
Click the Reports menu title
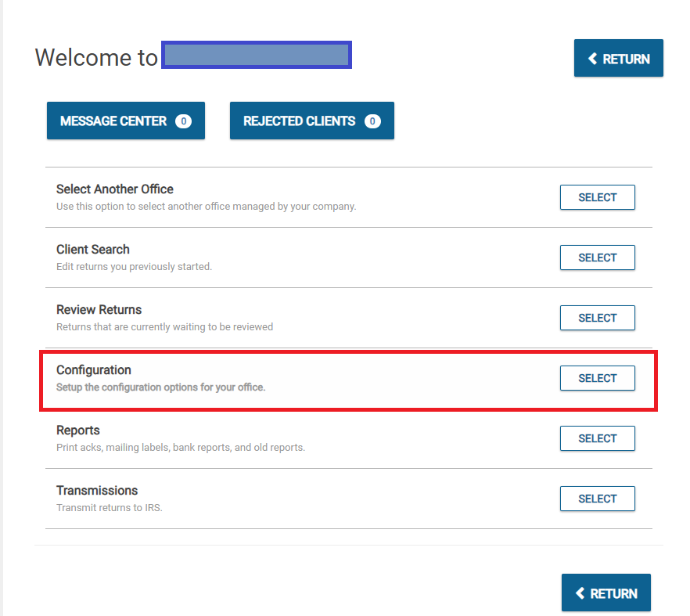(78, 430)
